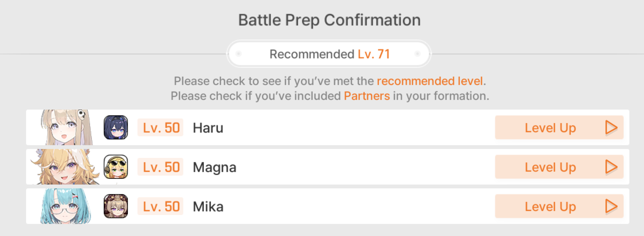This screenshot has height=236, width=644.
Task: Open the orange "Partners" link
Action: pyautogui.click(x=367, y=96)
